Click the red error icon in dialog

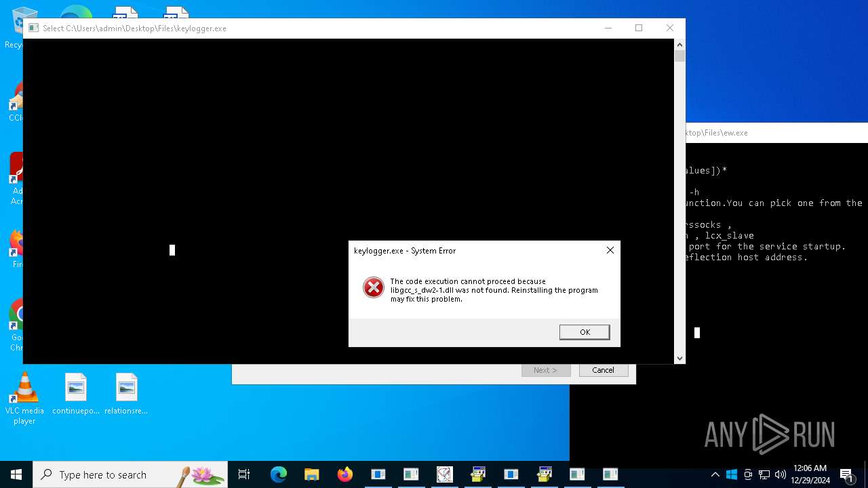pyautogui.click(x=373, y=287)
